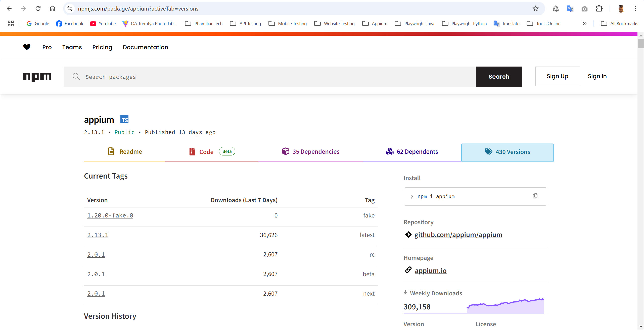The height and width of the screenshot is (330, 644).
Task: Open version 1.20.0-fake.0 link
Action: pos(110,215)
